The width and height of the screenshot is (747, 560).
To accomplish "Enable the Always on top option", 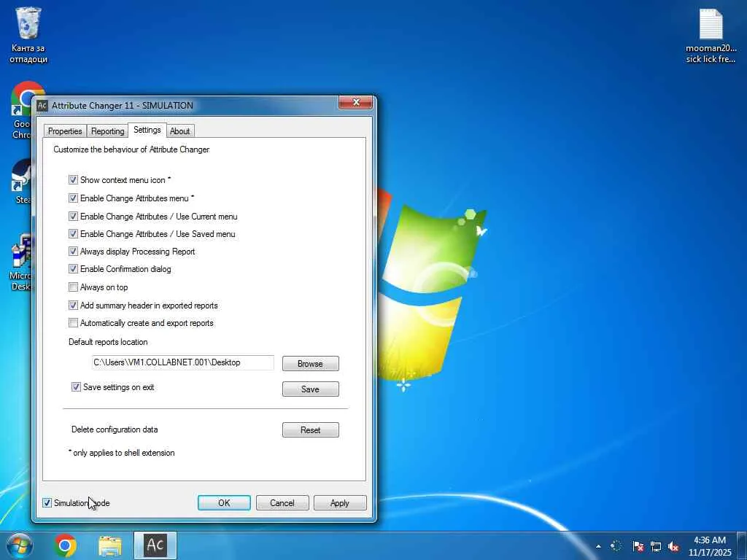I will (73, 287).
